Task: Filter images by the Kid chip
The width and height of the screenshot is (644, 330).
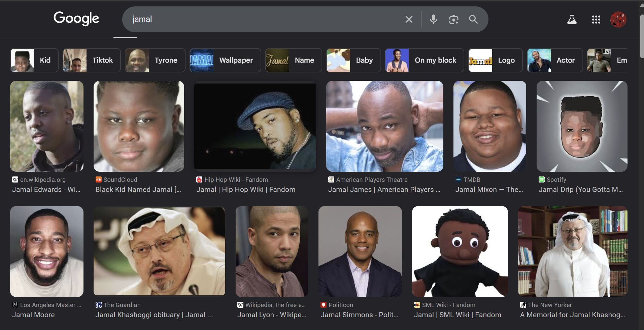Action: click(x=34, y=60)
